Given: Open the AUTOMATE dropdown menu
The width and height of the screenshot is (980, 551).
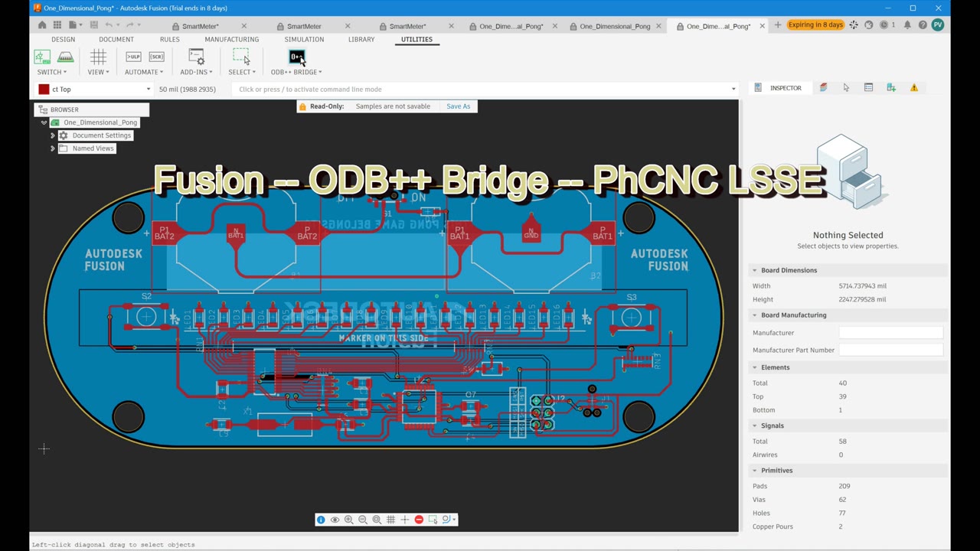Looking at the screenshot, I should (144, 72).
